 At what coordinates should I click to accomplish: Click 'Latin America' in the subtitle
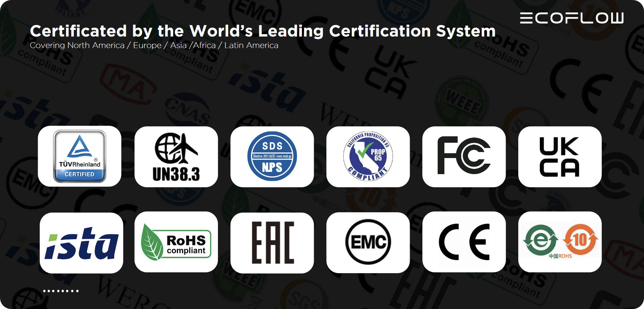[251, 45]
